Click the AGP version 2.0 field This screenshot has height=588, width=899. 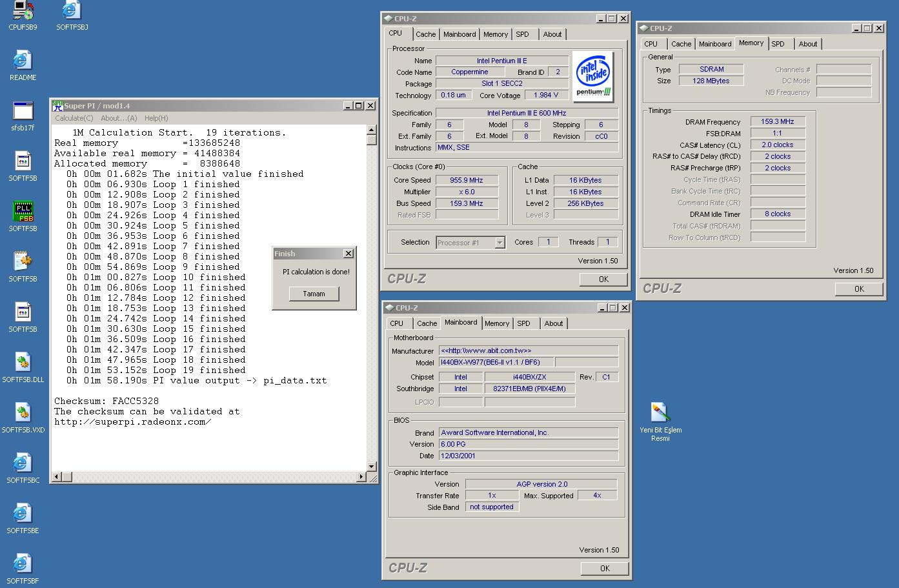[541, 484]
